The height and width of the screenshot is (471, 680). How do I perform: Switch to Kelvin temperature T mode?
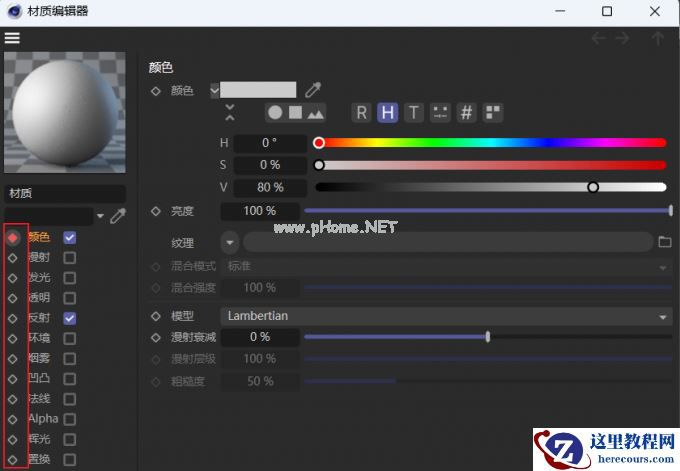click(414, 113)
